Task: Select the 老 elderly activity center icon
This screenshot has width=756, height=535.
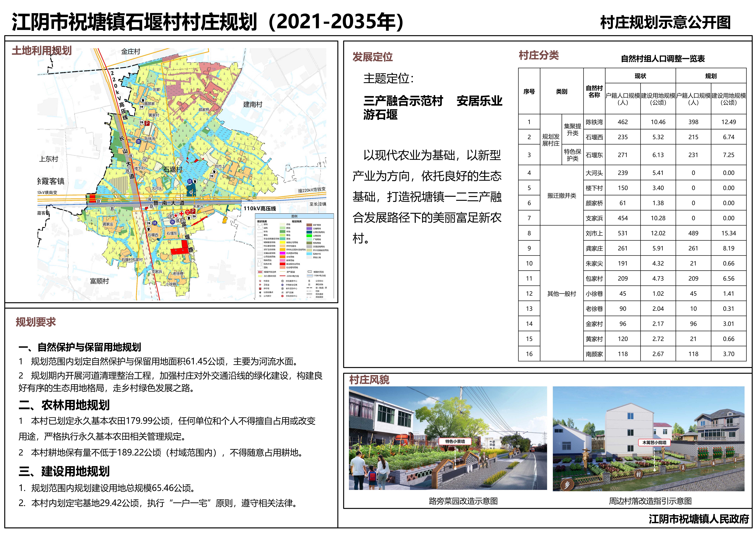Action: tap(171, 216)
